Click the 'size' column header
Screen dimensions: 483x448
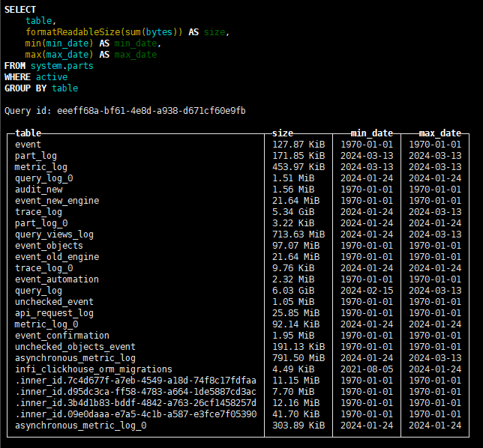[283, 133]
